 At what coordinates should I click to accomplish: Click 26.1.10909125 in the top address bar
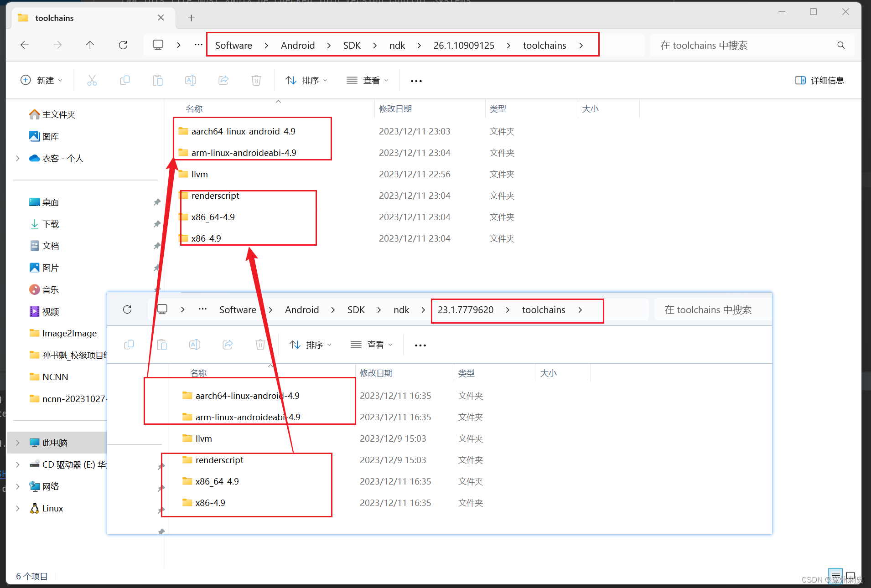pyautogui.click(x=464, y=45)
